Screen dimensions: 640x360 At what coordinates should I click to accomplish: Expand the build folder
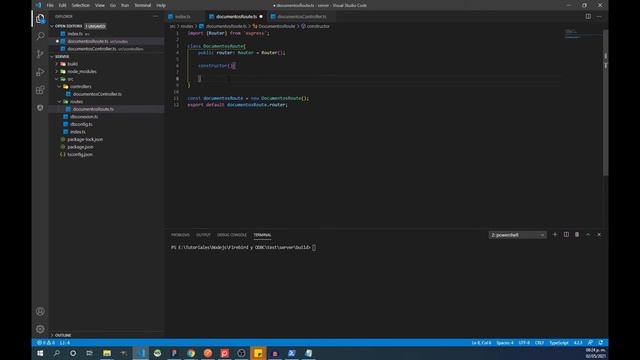coord(72,64)
